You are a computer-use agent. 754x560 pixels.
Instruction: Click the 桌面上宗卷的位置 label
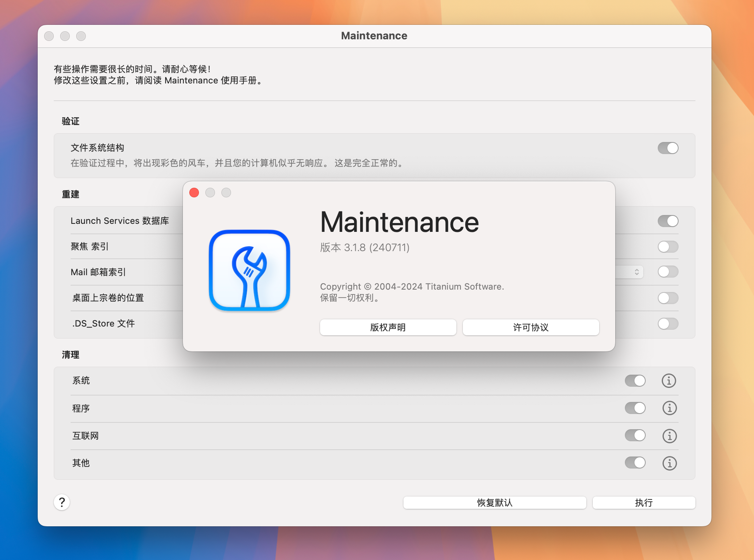click(x=108, y=298)
